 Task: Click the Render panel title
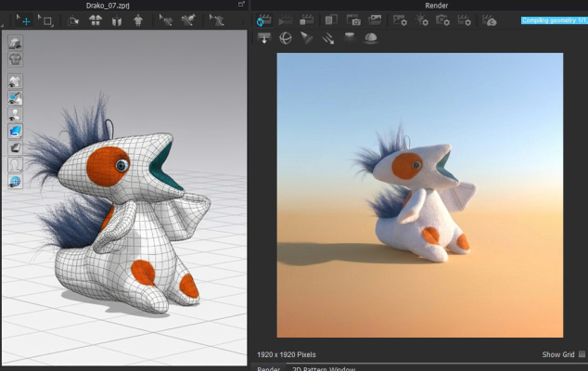click(x=437, y=6)
